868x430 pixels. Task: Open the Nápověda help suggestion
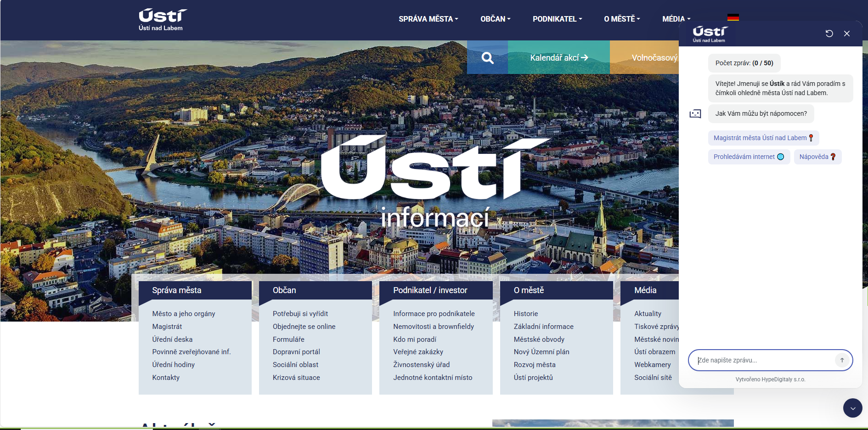point(817,157)
